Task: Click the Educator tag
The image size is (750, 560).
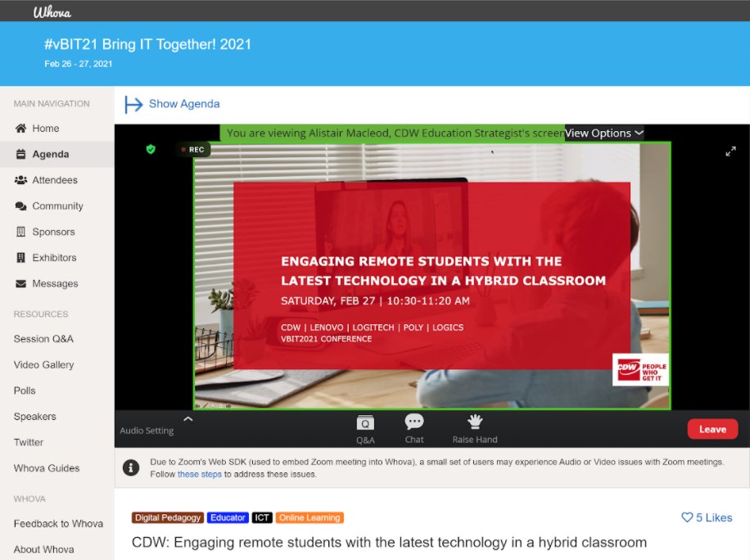Action: coord(228,517)
